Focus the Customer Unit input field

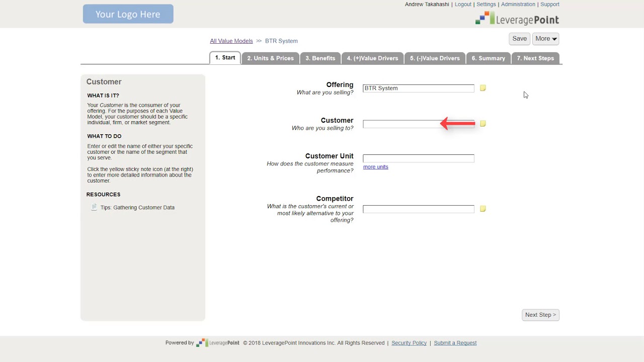click(x=419, y=158)
